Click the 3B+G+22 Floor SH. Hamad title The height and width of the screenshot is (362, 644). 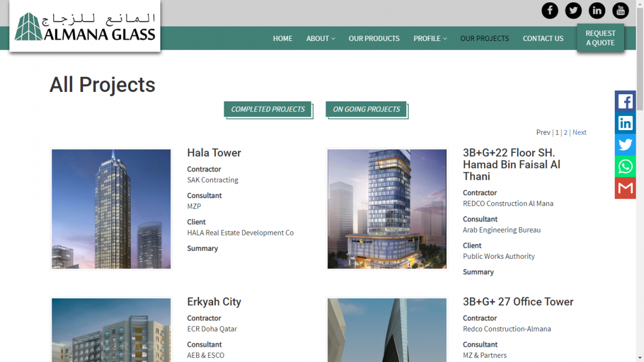point(512,165)
